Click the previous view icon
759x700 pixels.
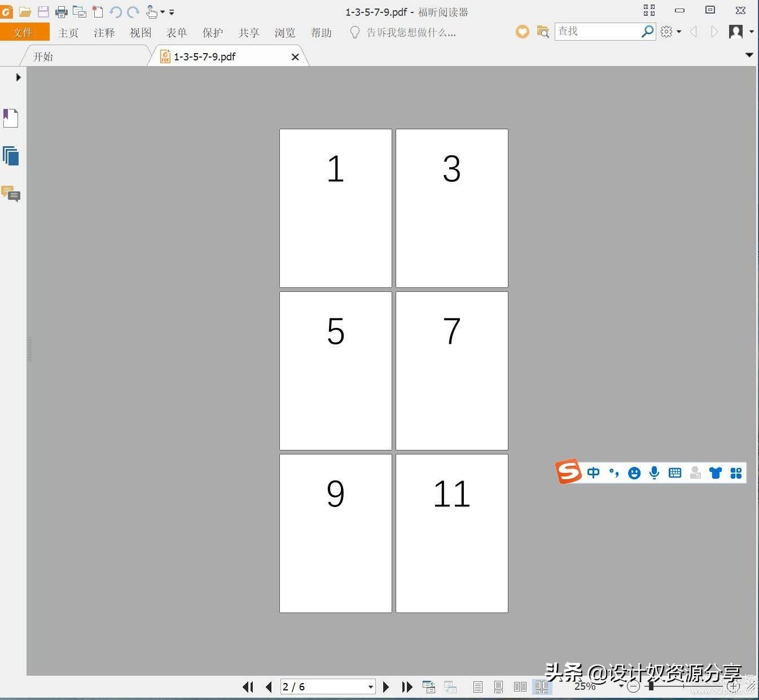(429, 686)
